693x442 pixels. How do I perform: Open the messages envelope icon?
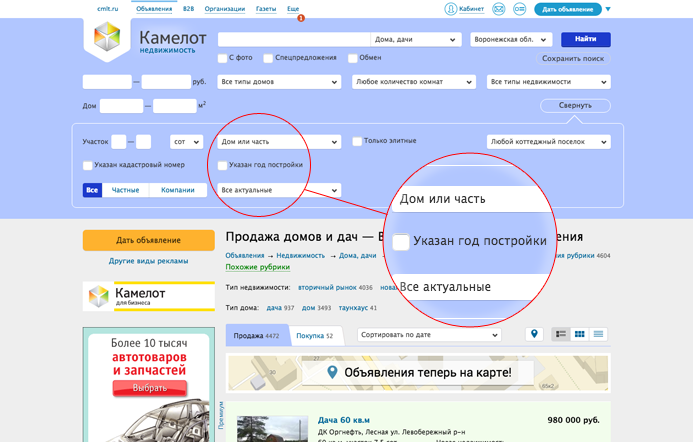[x=499, y=9]
